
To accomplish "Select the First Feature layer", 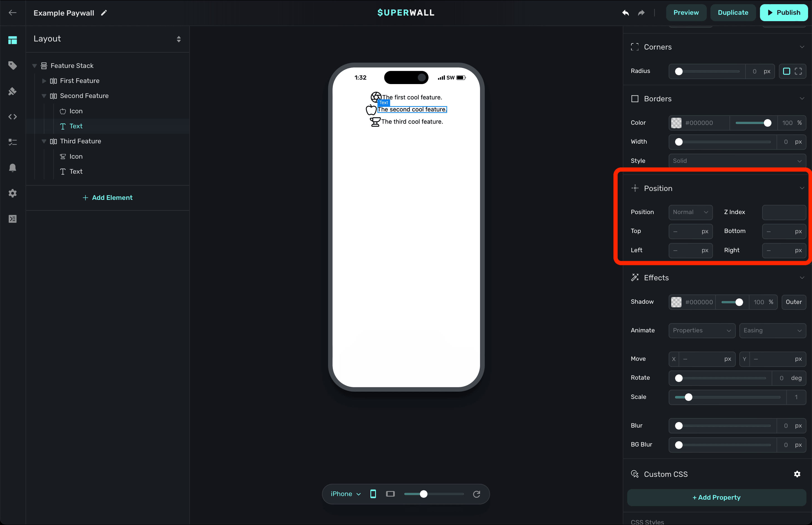I will tap(79, 81).
